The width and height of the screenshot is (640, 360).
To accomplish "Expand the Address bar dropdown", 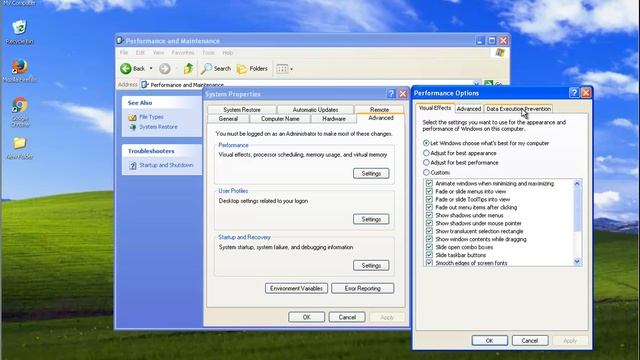I will point(476,84).
